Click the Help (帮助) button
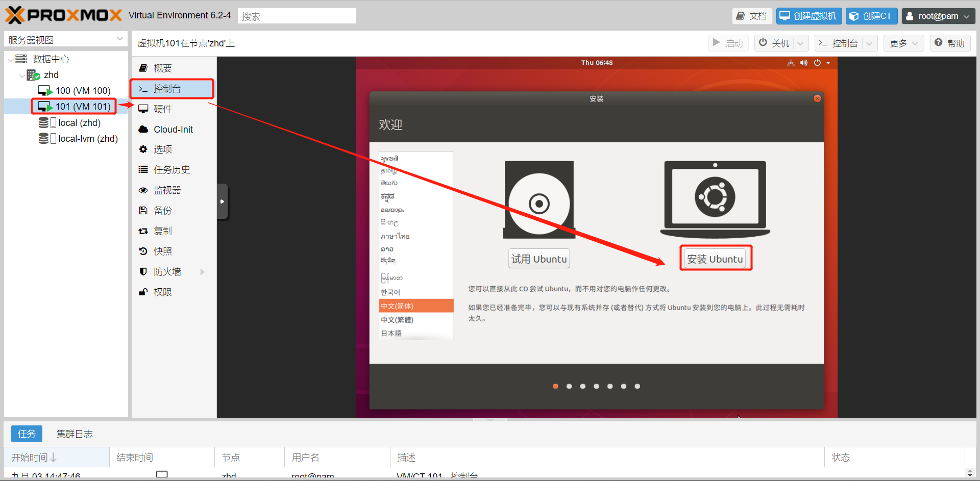The height and width of the screenshot is (481, 980). pyautogui.click(x=950, y=43)
